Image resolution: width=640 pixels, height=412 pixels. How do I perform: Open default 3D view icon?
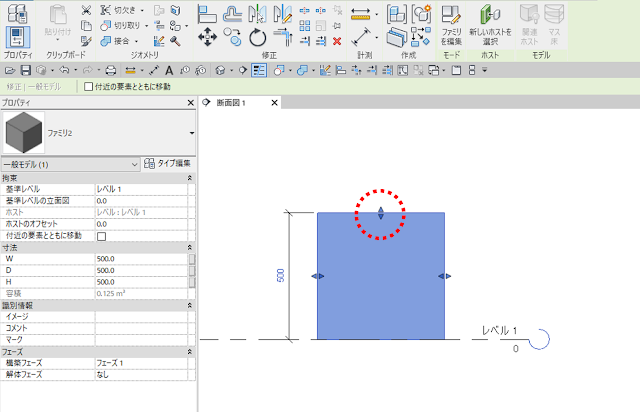pyautogui.click(x=220, y=71)
